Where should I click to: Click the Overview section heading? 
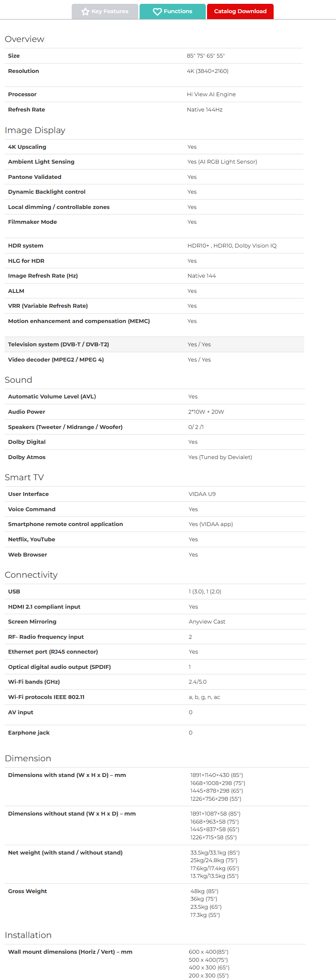(25, 39)
